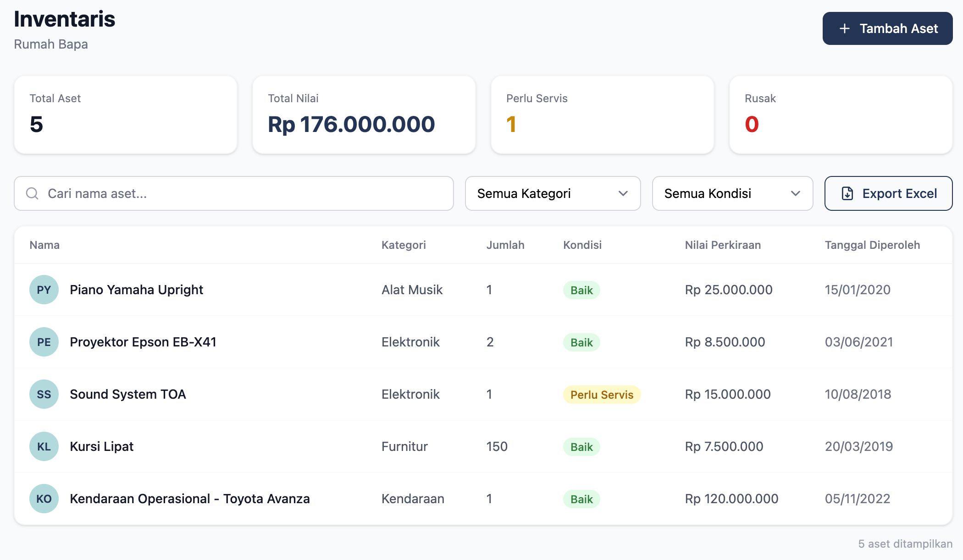963x560 pixels.
Task: Click the date 05/11/2022
Action: (x=858, y=499)
